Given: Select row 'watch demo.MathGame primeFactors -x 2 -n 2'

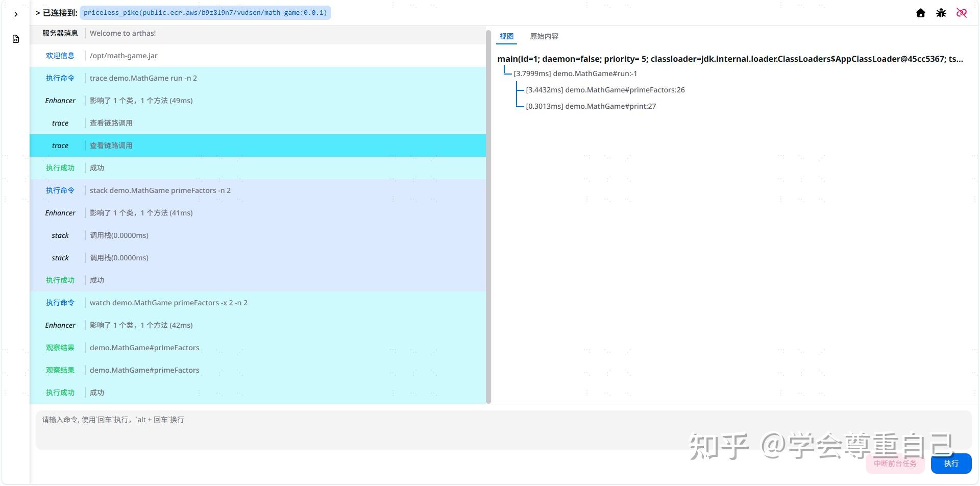Looking at the screenshot, I should [258, 303].
